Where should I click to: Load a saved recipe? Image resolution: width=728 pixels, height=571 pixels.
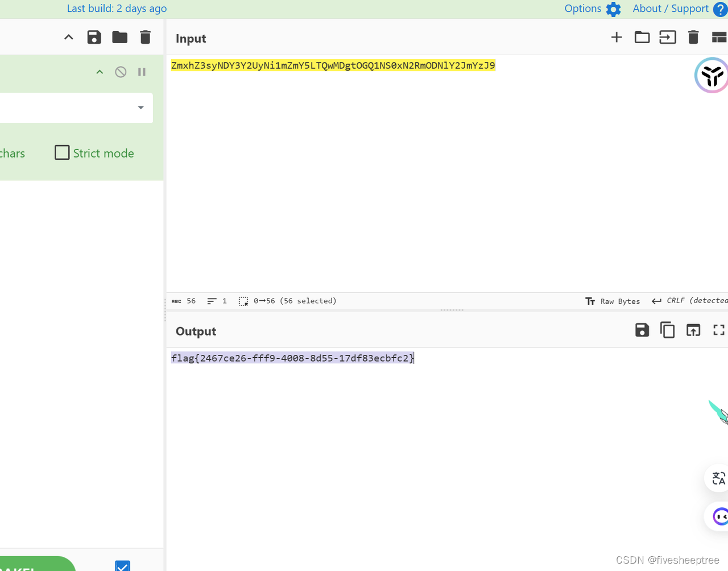[119, 37]
